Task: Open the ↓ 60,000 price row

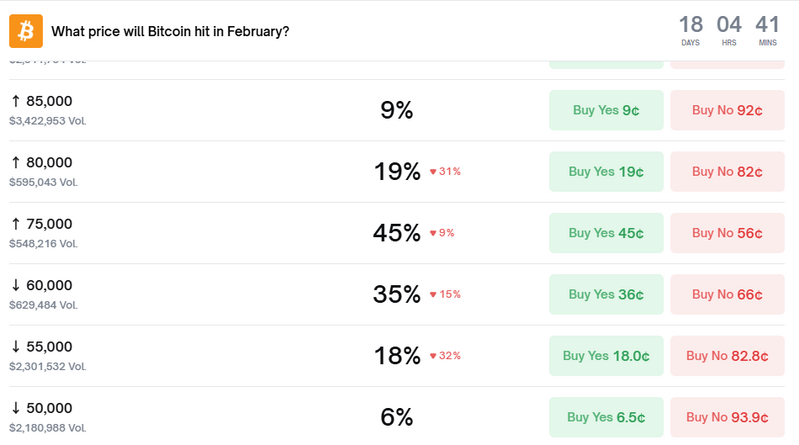Action: (x=42, y=285)
